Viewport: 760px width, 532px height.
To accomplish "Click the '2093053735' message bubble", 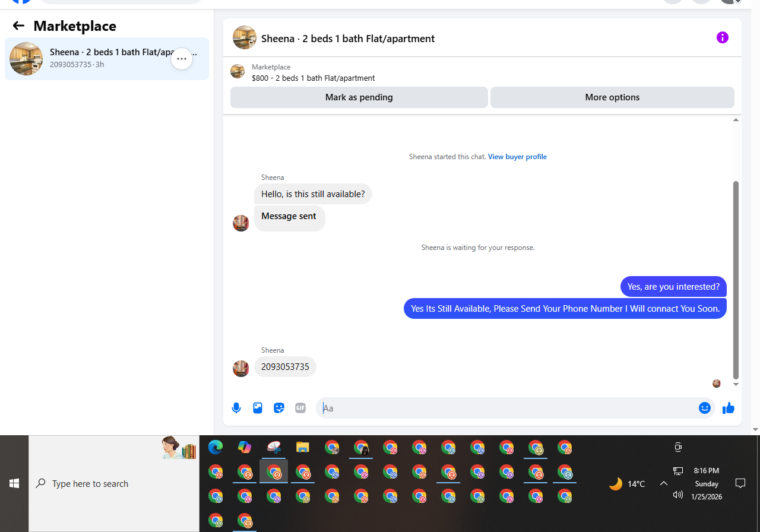I will tap(285, 367).
